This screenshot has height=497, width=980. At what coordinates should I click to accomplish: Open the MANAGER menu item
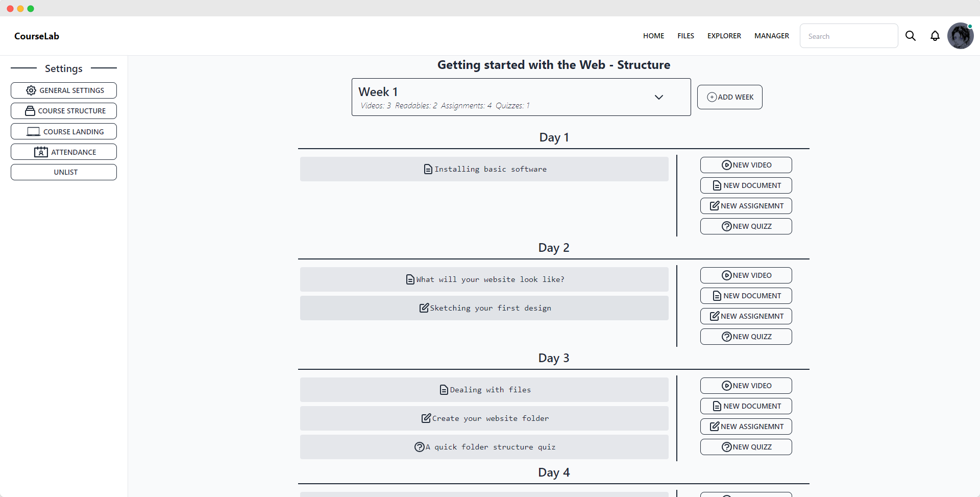point(772,36)
